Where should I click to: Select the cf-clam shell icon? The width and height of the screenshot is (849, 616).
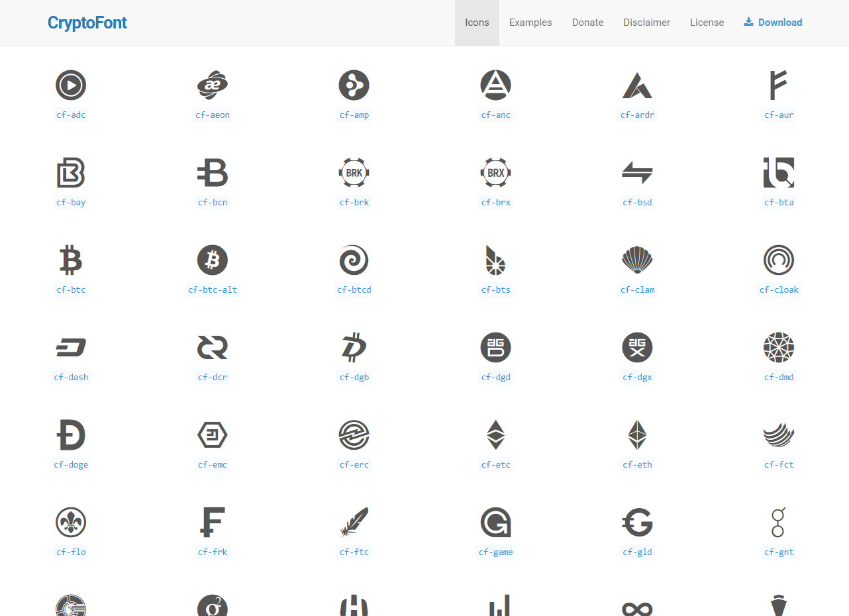(637, 260)
